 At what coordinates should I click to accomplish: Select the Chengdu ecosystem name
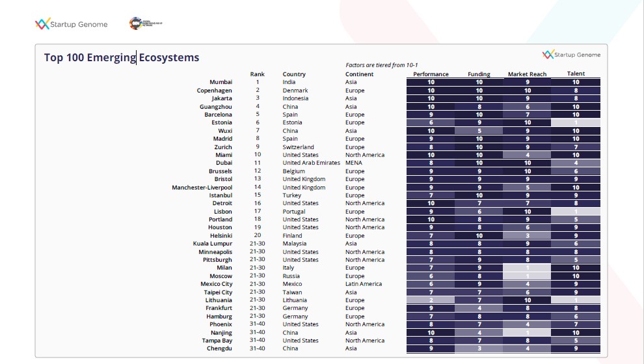pyautogui.click(x=219, y=348)
